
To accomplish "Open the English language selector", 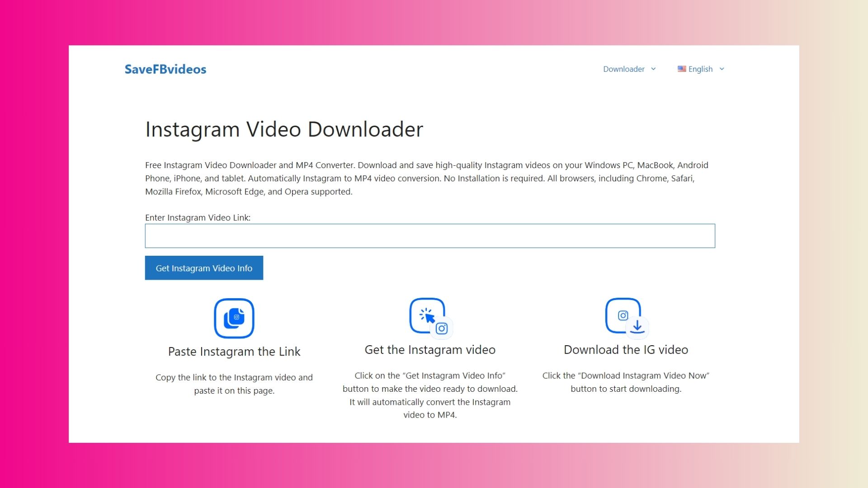I will (x=700, y=69).
